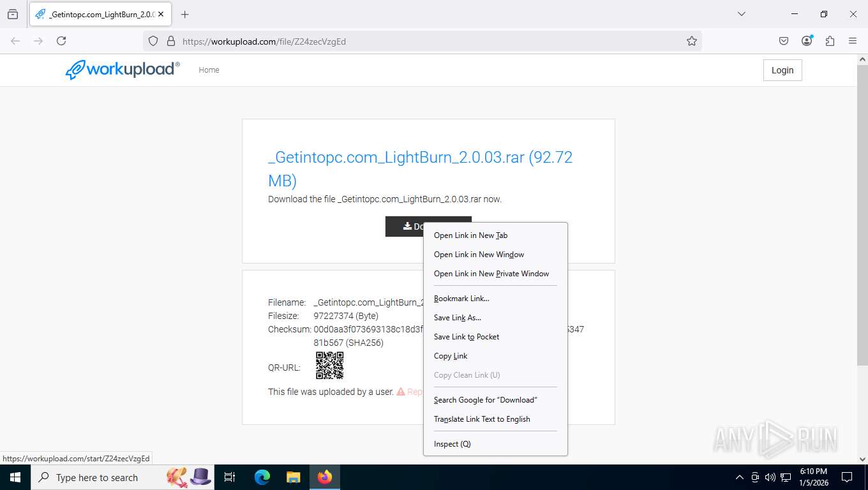Open the List all tabs chevron
868x490 pixels.
coord(741,14)
